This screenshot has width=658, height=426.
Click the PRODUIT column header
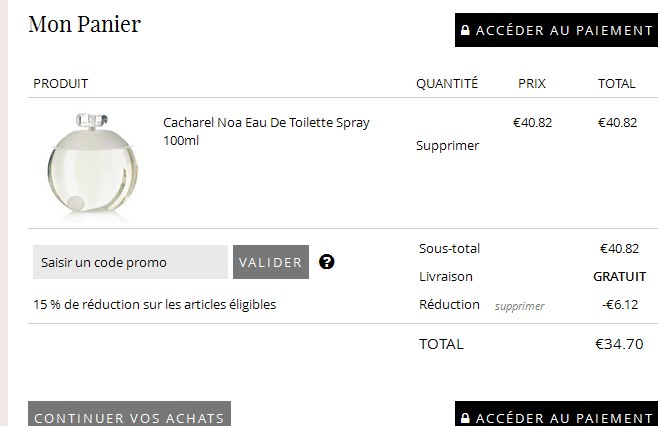click(60, 83)
